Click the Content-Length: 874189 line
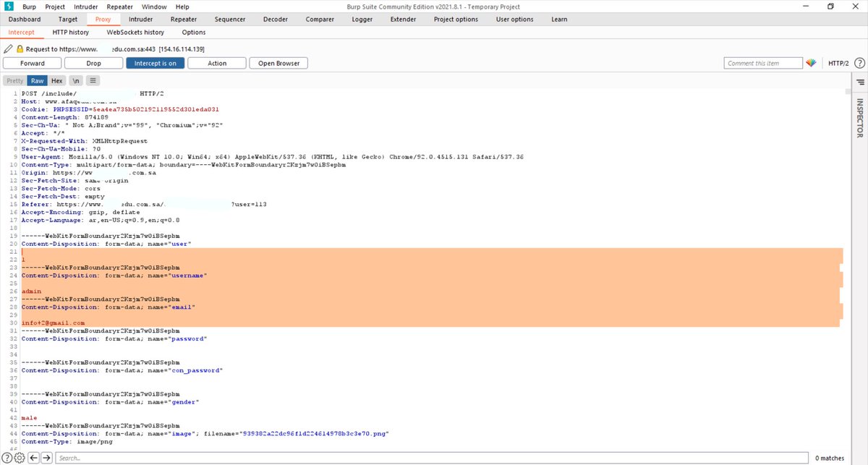 tap(65, 117)
